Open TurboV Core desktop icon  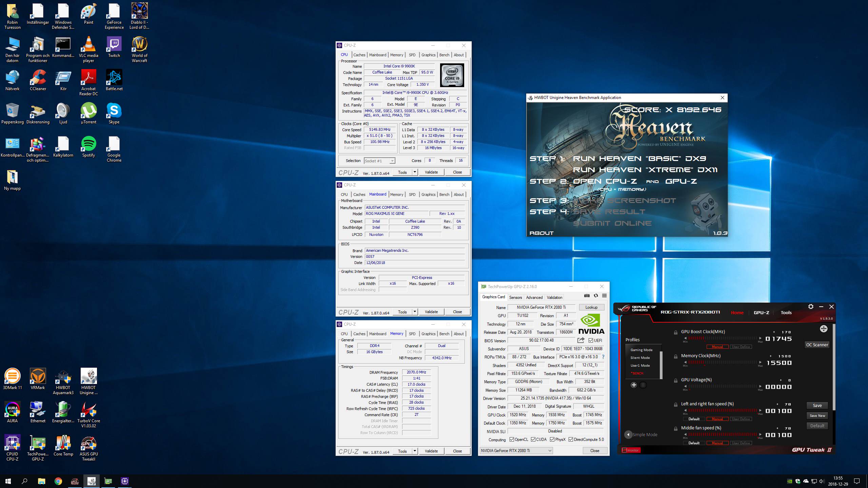click(x=88, y=414)
